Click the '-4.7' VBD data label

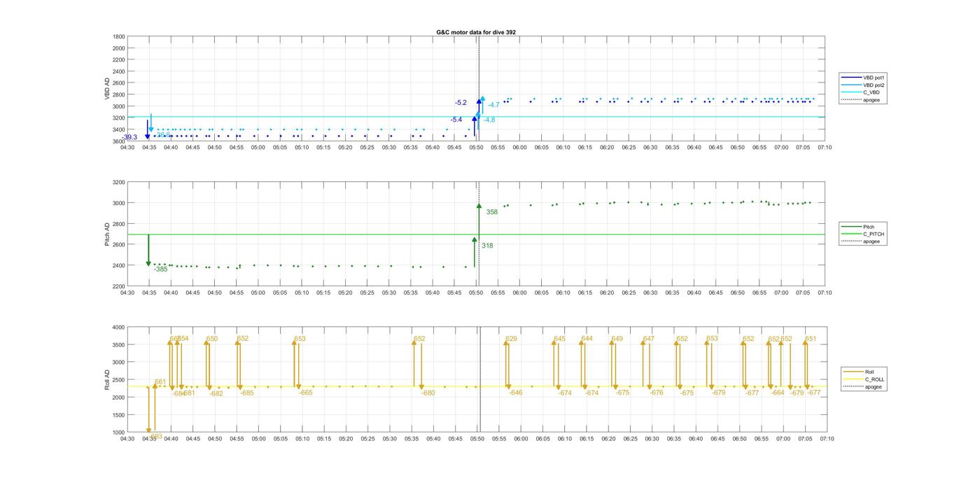tap(494, 105)
